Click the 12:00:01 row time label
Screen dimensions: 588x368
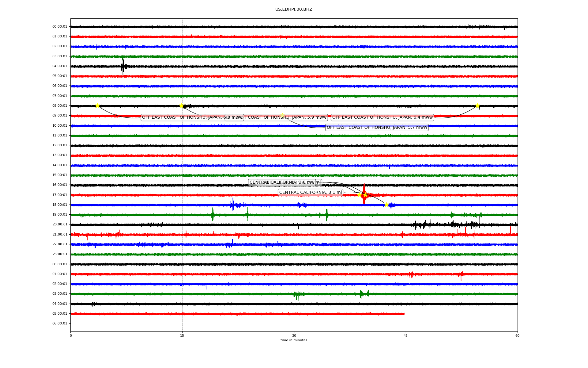(60, 145)
